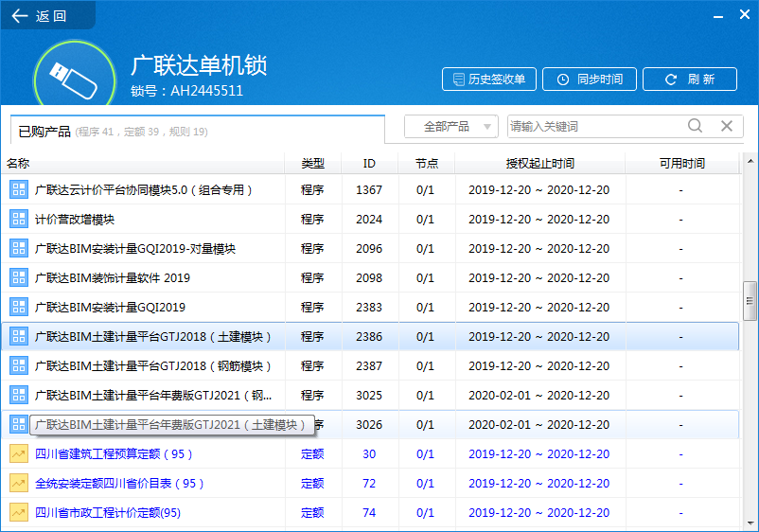
Task: Click icon of row with ID 3026
Action: pos(19,424)
